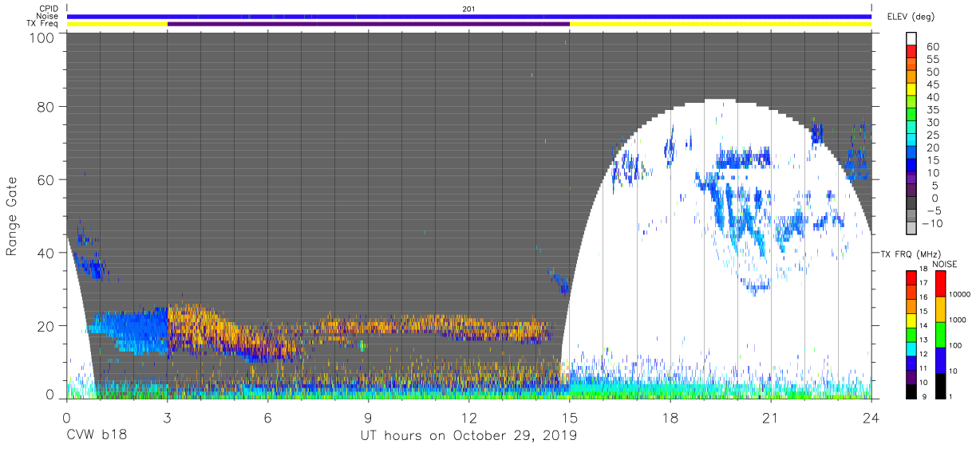
Task: Click the 80 tick on Range Gate axis
Action: tap(45, 107)
